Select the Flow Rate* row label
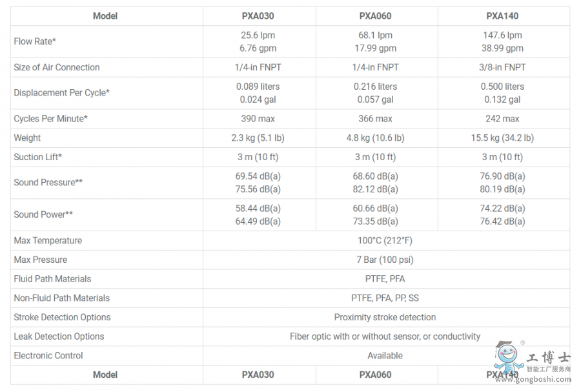Screen dimensions: 581x392 (35, 41)
